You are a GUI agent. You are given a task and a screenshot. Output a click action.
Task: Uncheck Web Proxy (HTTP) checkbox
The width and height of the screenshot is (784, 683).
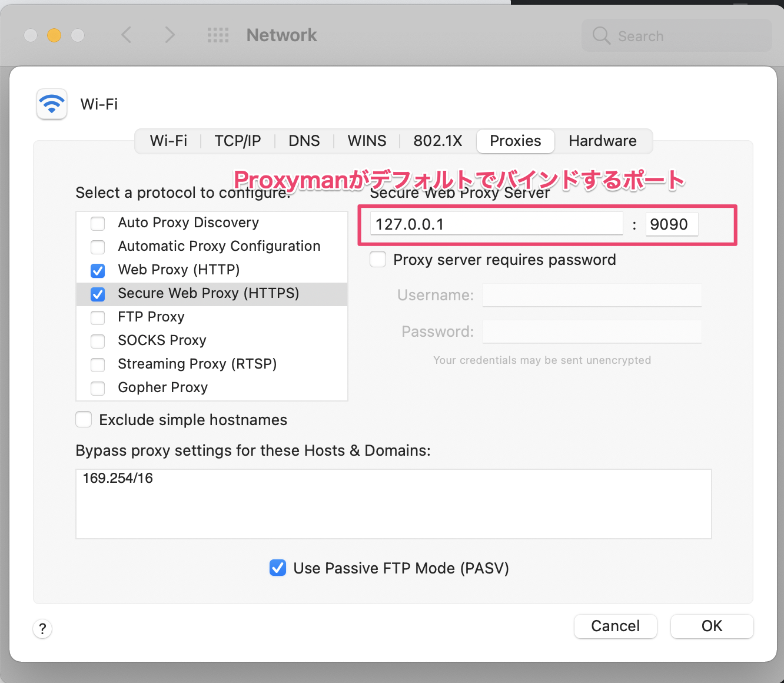[98, 271]
